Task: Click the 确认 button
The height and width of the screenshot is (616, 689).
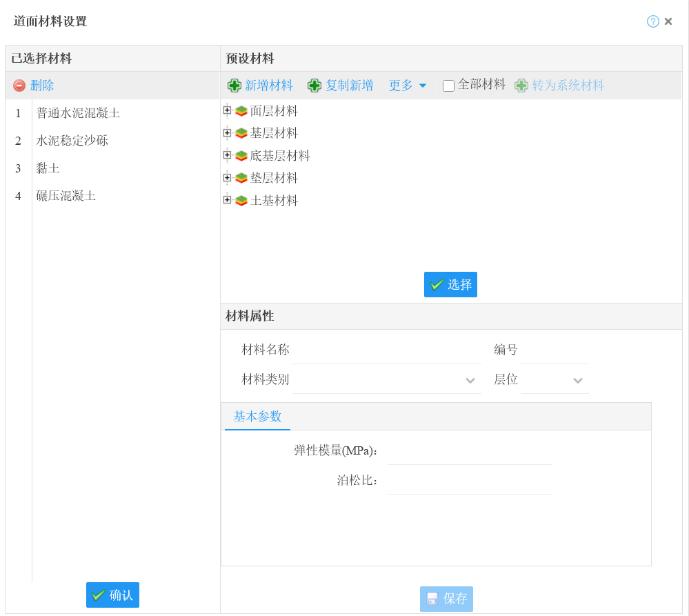Action: tap(112, 595)
